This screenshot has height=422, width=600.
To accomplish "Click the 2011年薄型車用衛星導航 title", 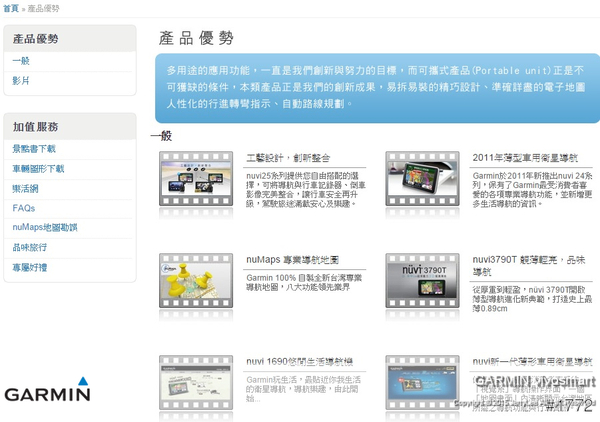I will coord(525,158).
